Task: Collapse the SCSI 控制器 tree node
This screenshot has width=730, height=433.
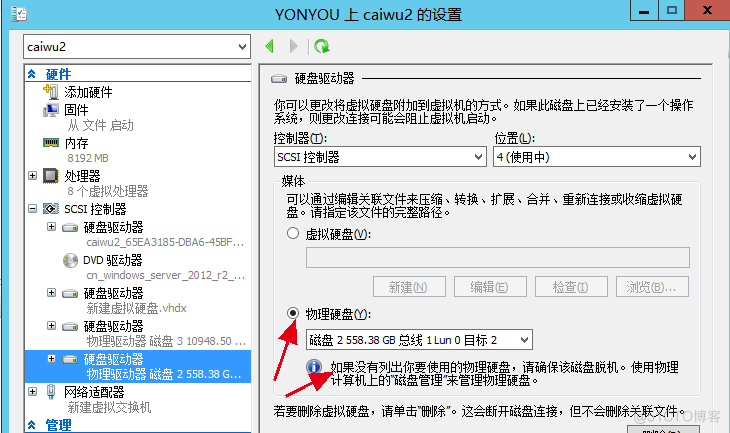Action: [32, 209]
